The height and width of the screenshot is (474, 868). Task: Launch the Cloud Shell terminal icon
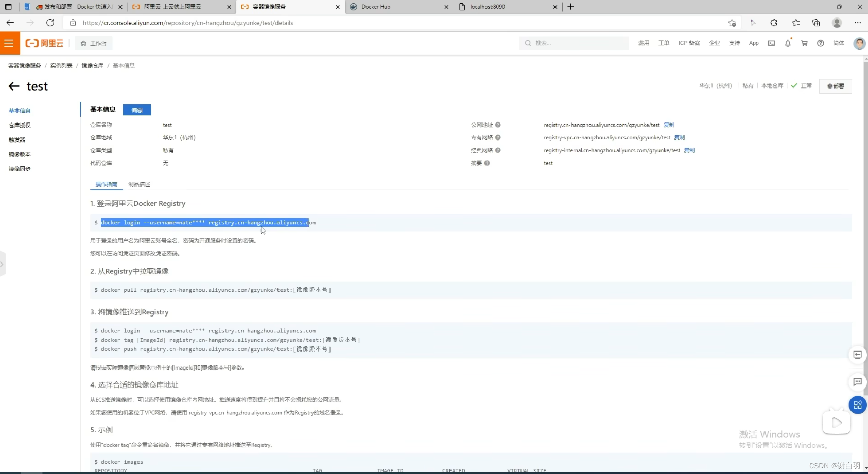771,43
